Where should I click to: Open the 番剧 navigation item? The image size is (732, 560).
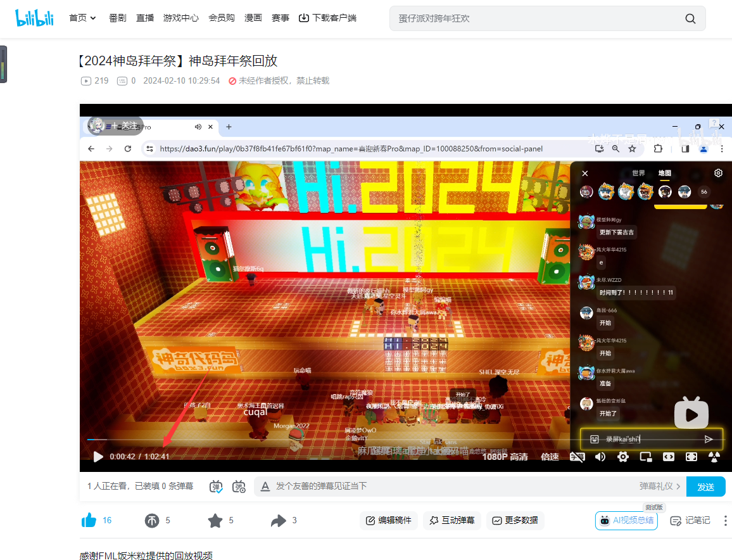click(x=118, y=18)
